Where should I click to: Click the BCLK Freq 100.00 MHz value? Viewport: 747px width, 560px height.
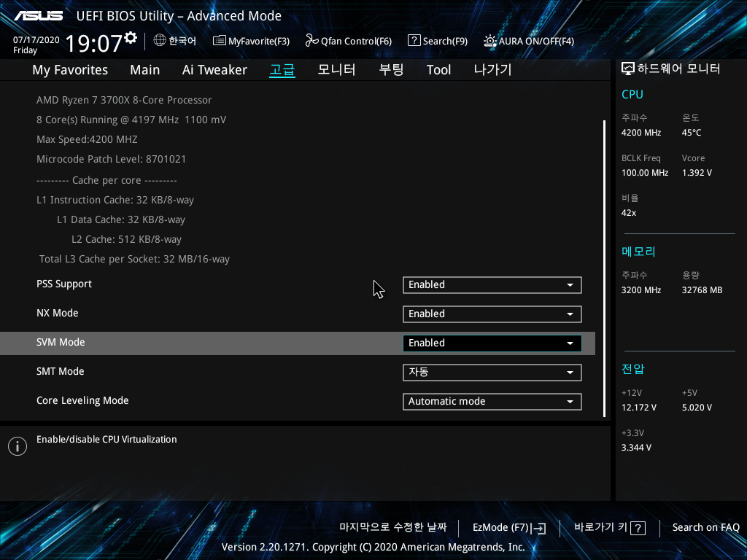coord(645,173)
